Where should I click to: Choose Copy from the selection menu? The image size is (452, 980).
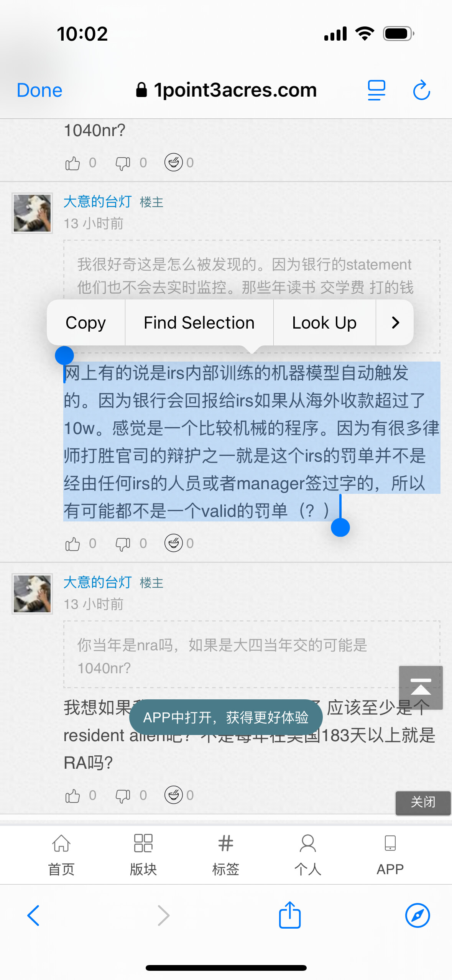point(86,322)
